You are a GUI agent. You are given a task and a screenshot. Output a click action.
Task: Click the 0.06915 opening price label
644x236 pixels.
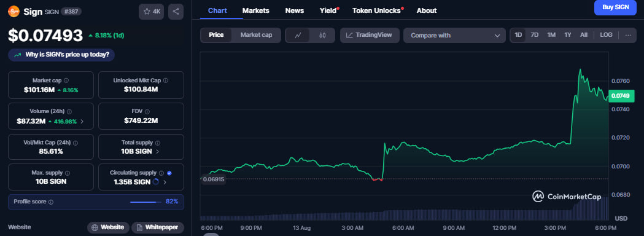tap(214, 179)
